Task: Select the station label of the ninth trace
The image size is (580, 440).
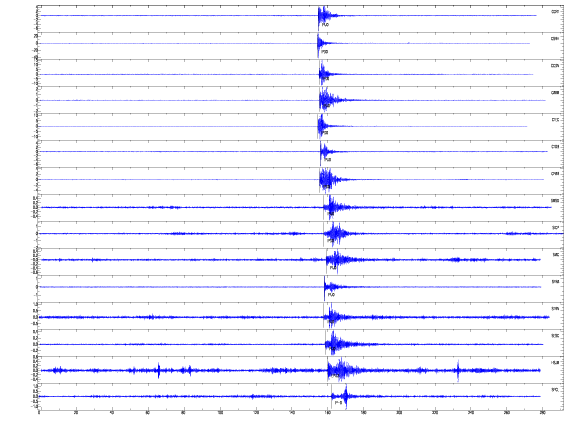Action: coord(555,228)
